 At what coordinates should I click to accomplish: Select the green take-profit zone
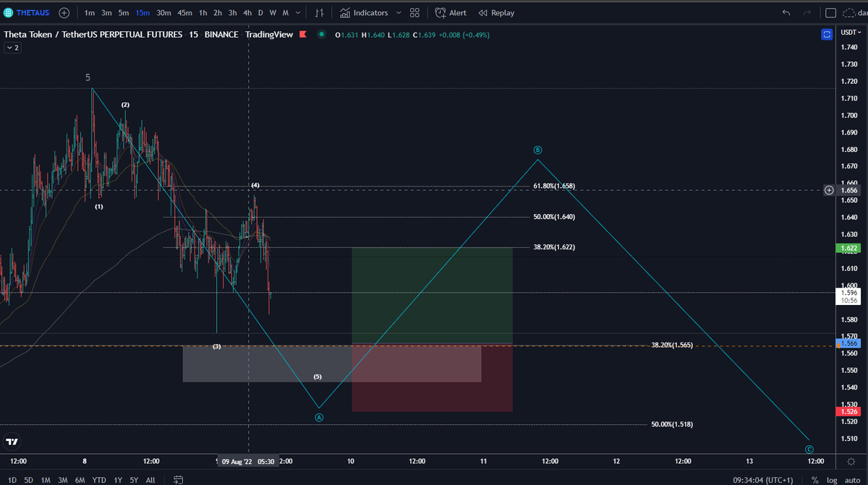tap(432, 295)
